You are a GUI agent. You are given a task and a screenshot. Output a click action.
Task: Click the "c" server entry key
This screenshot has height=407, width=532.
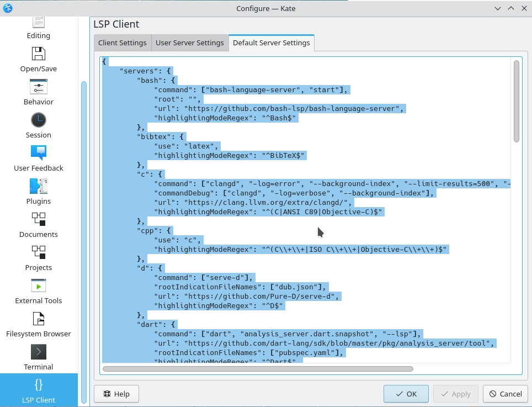143,175
